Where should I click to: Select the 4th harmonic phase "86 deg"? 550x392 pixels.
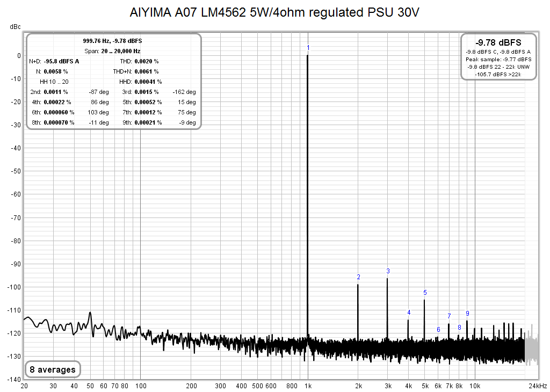tap(99, 102)
